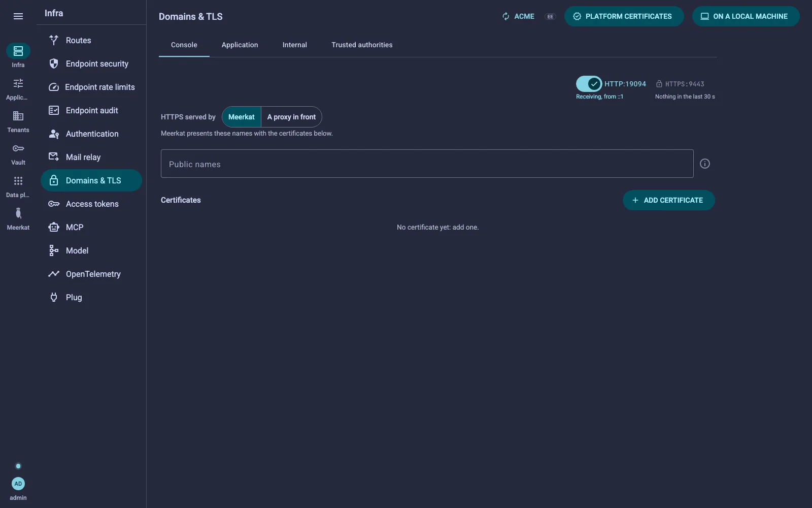The height and width of the screenshot is (508, 812).
Task: Click the ACME button
Action: point(518,16)
